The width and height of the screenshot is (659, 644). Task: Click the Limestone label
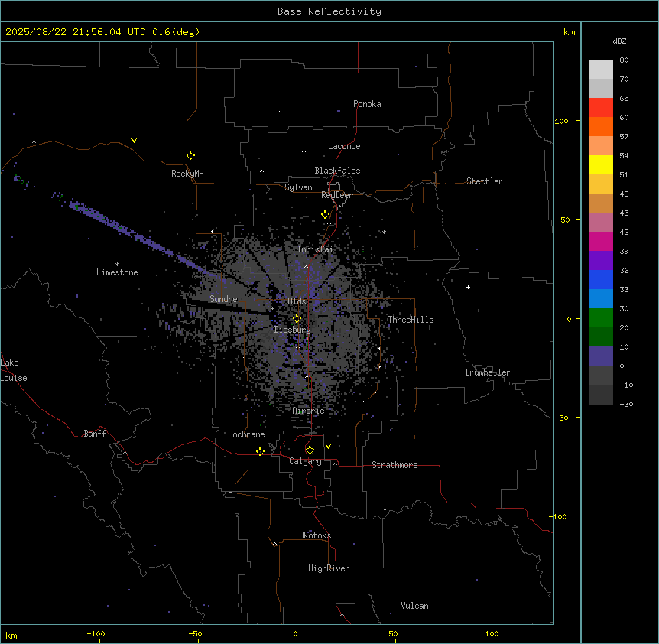point(117,272)
